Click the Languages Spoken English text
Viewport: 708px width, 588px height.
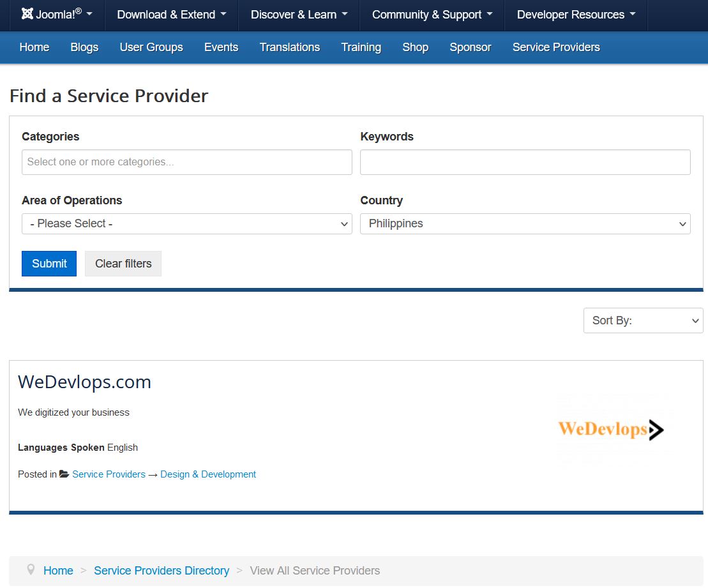tap(78, 448)
